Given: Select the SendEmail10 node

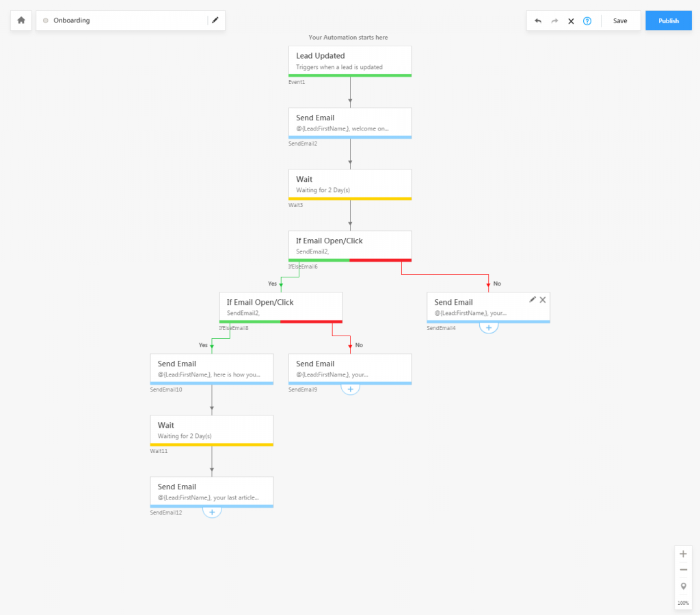Looking at the screenshot, I should (212, 370).
